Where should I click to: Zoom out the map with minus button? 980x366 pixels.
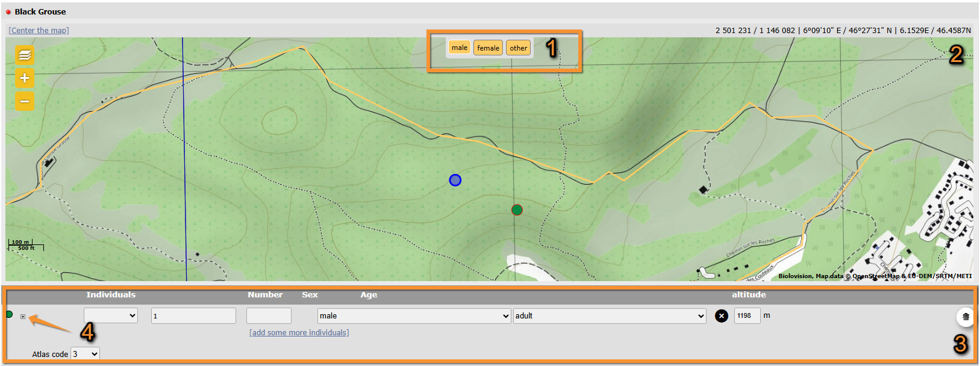(25, 101)
